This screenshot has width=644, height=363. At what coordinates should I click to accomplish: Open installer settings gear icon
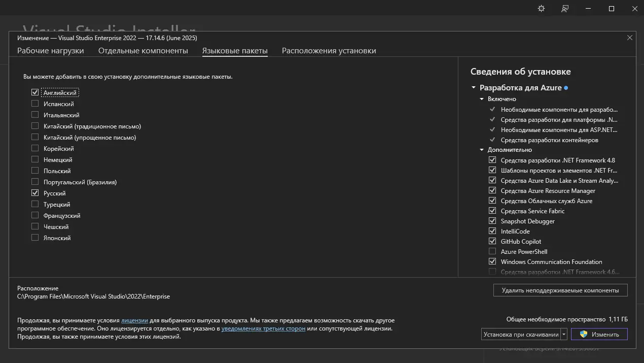point(541,9)
